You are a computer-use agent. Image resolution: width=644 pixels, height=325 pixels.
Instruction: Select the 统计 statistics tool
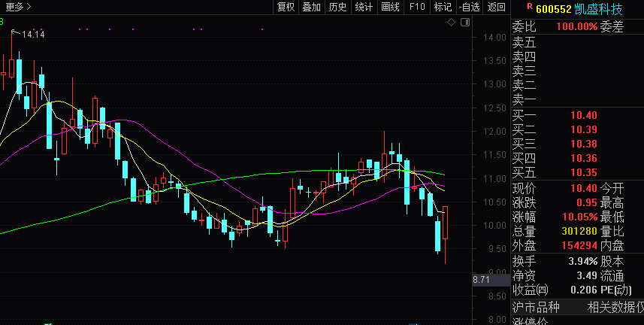(x=364, y=8)
